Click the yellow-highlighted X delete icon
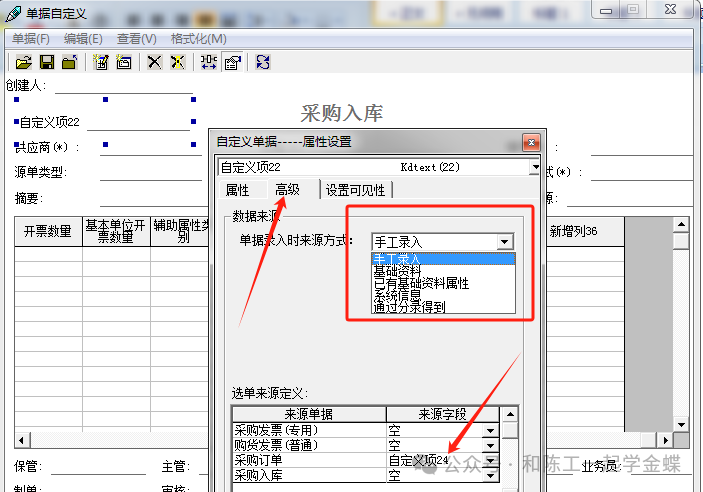Image resolution: width=703 pixels, height=492 pixels. tap(178, 62)
